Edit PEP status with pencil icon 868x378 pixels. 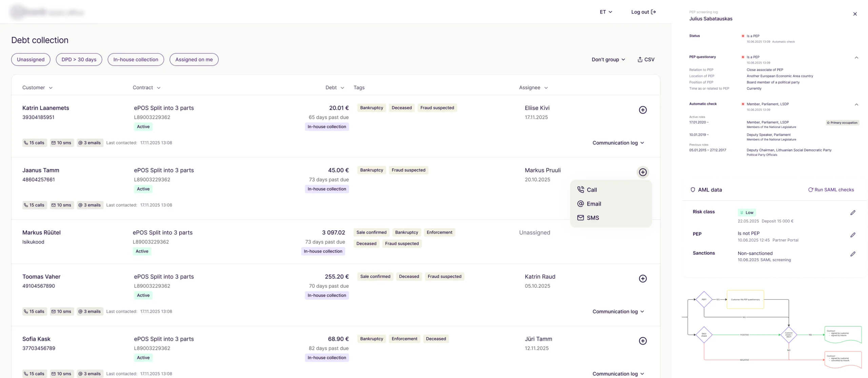(x=853, y=235)
